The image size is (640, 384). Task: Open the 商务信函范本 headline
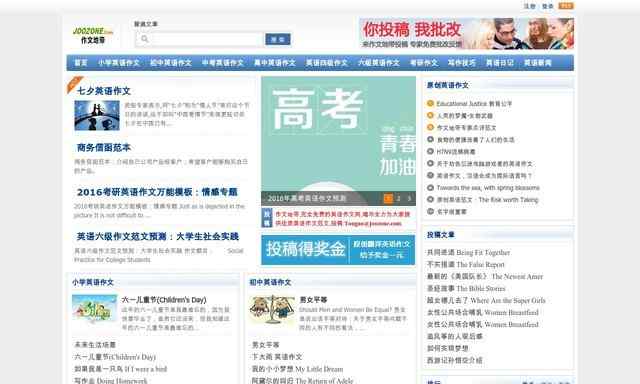[x=104, y=147]
